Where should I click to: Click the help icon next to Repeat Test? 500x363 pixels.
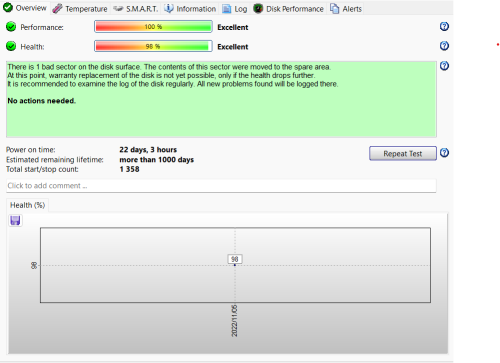(x=444, y=153)
